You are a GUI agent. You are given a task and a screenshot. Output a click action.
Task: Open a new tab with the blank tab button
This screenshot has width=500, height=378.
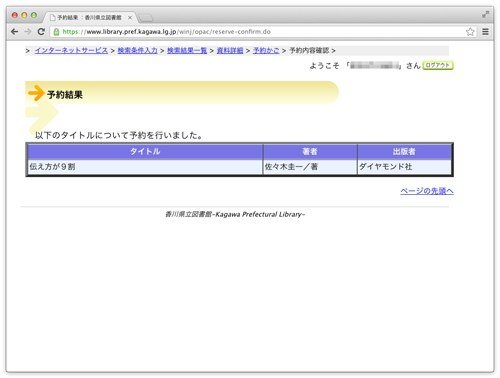pos(145,18)
